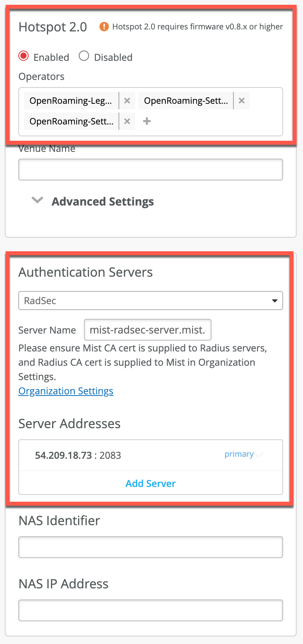Click the Venue Name text field
This screenshot has height=644, width=303.
click(x=150, y=170)
